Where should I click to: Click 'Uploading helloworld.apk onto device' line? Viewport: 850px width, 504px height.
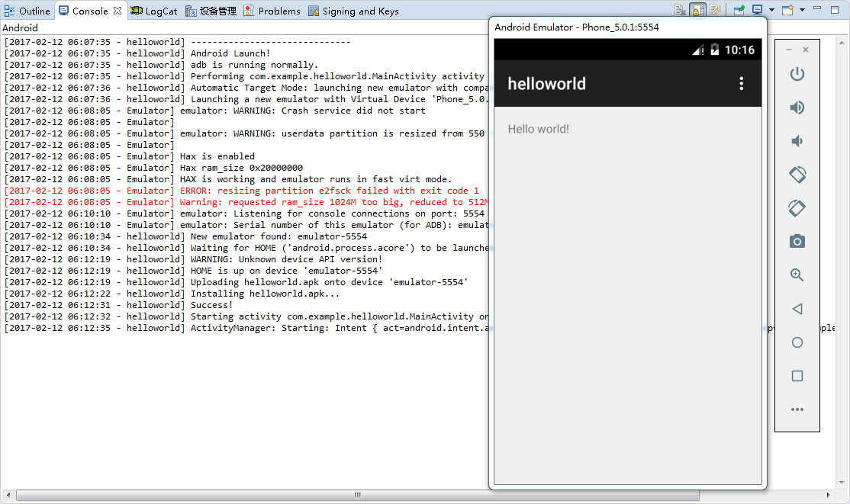coord(237,282)
